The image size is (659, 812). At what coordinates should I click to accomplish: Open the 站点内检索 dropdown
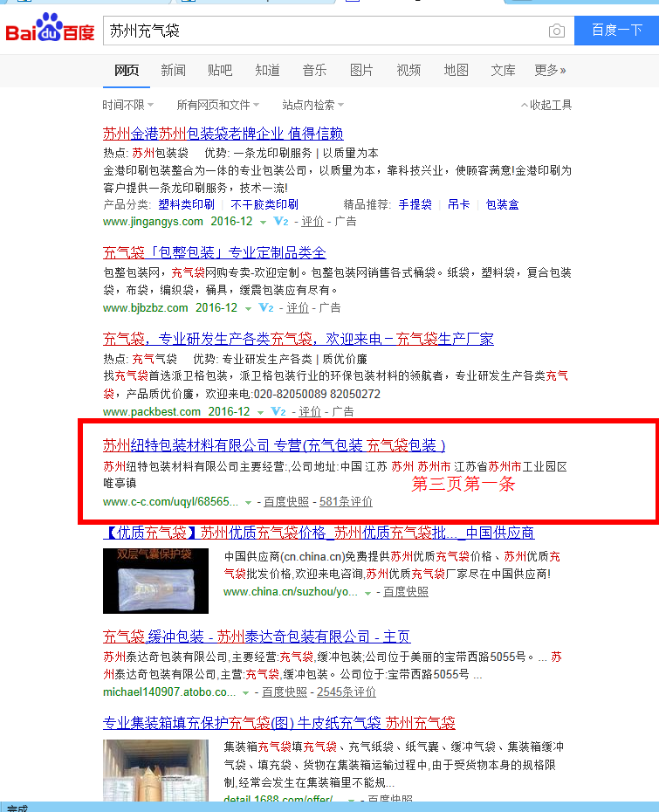coord(313,105)
